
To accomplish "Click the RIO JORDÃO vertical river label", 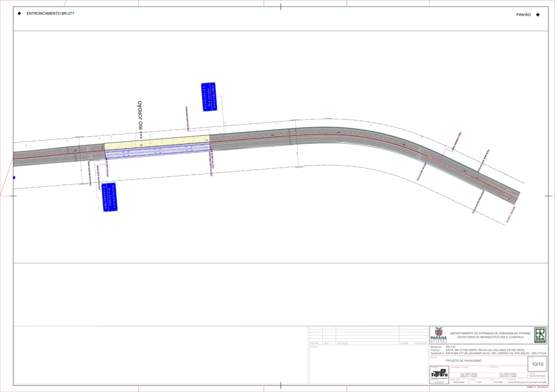I will click(140, 120).
